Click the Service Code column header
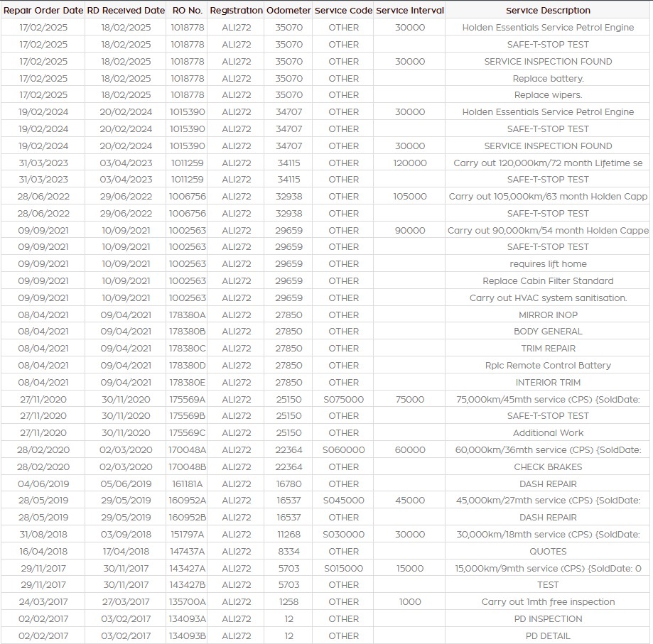 (344, 11)
